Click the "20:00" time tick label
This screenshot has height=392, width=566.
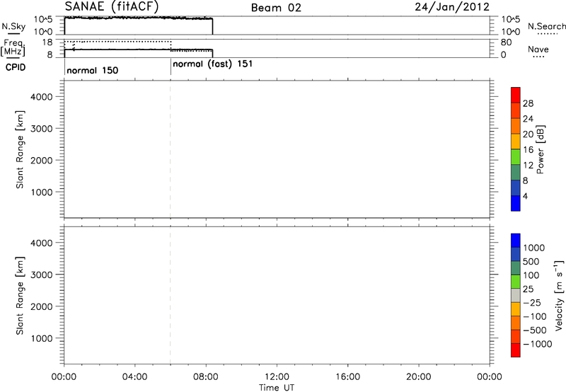point(418,377)
